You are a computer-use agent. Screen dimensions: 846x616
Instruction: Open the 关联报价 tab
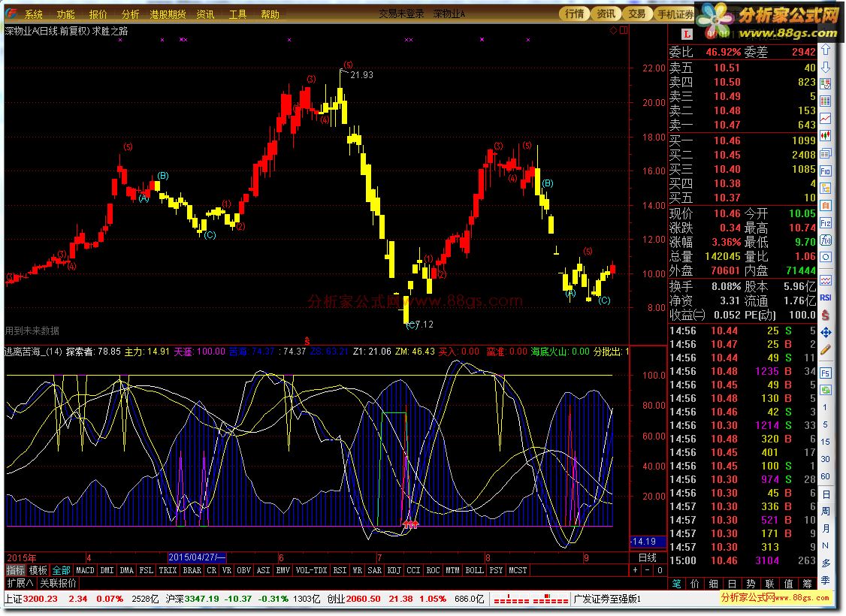point(59,583)
